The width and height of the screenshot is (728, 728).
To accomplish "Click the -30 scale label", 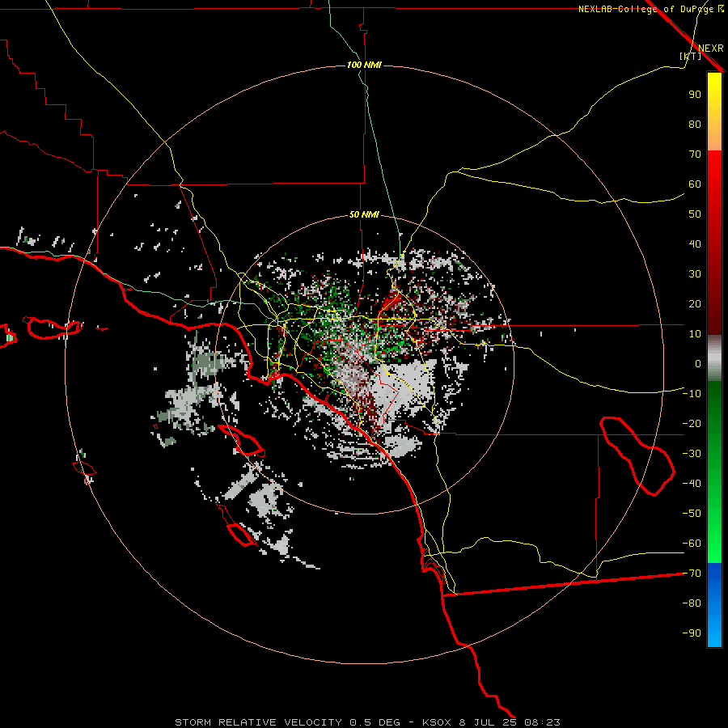I will [692, 454].
